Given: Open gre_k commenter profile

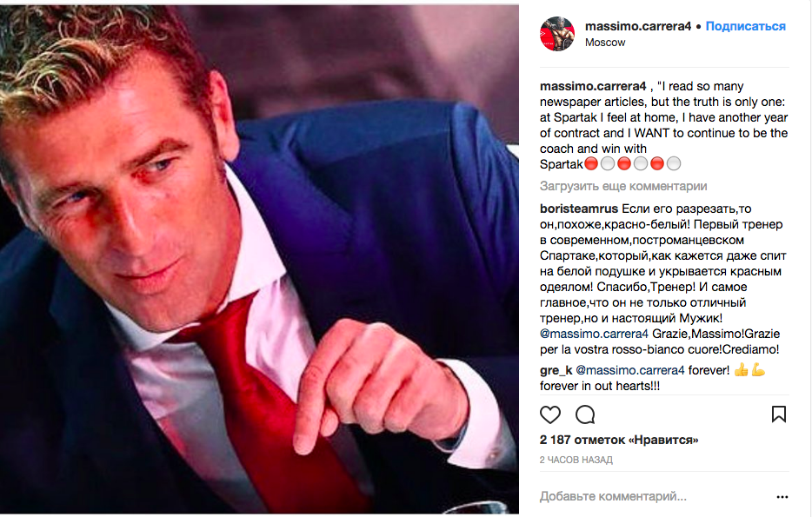Looking at the screenshot, I should coord(556,370).
